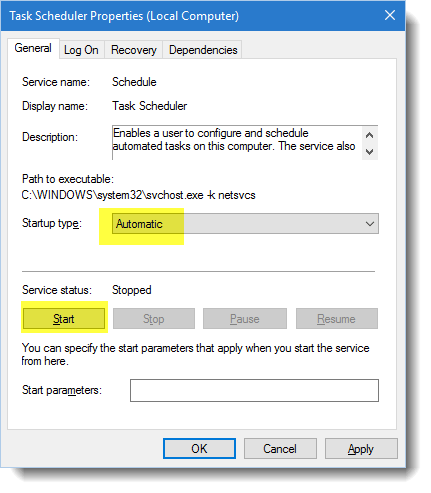Cancel the properties dialog

[280, 449]
